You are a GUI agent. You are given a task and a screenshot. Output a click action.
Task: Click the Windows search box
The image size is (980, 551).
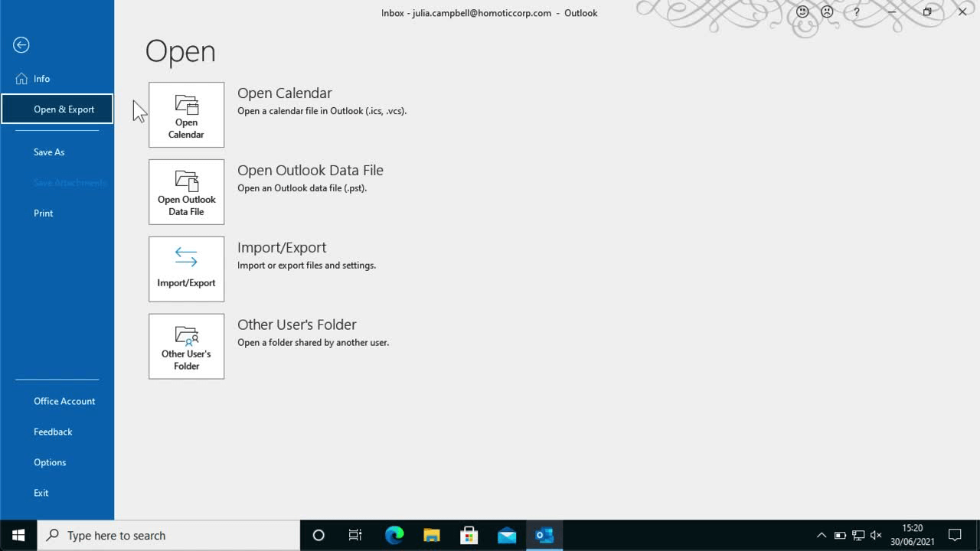click(168, 535)
